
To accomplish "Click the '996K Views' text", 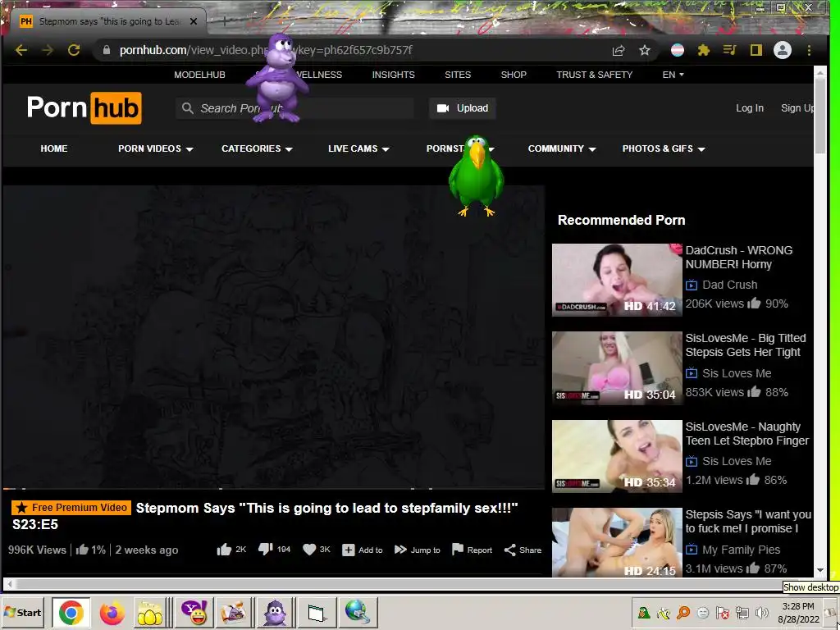I will [37, 550].
